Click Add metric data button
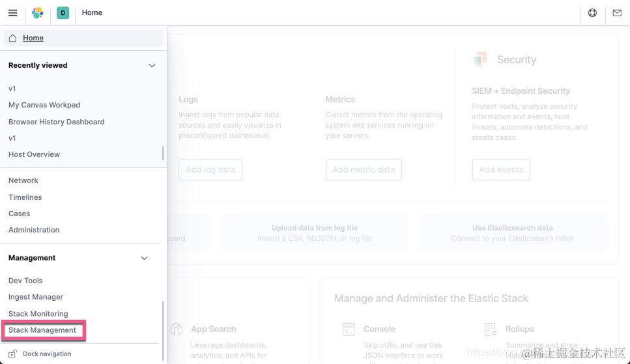The height and width of the screenshot is (364, 630). [x=364, y=170]
